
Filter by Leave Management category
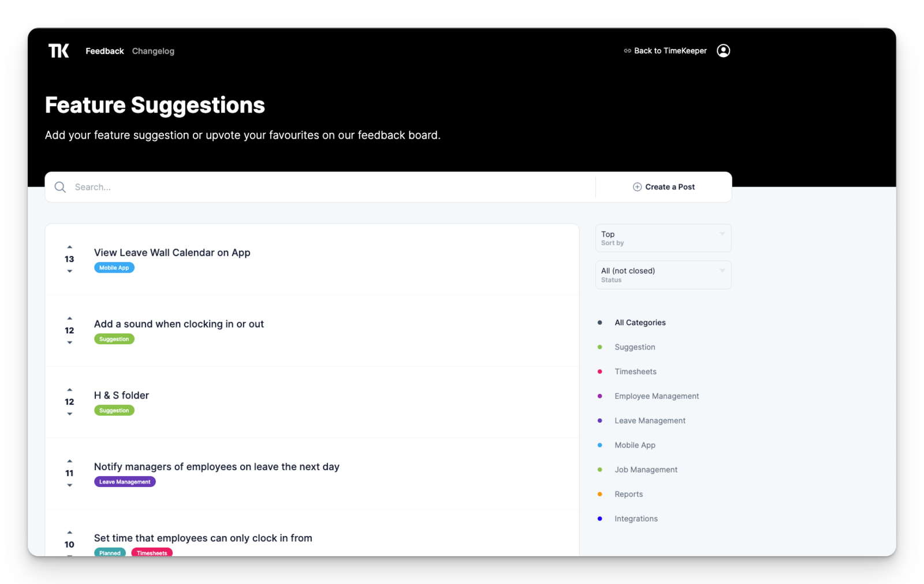coord(650,421)
